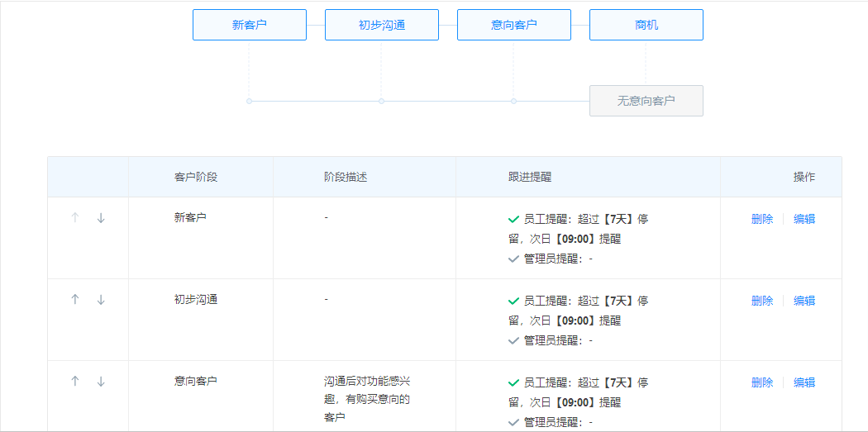Click gray checkmark for 新客户 管理员提醒
Viewport: 868px width, 432px height.
tap(513, 259)
